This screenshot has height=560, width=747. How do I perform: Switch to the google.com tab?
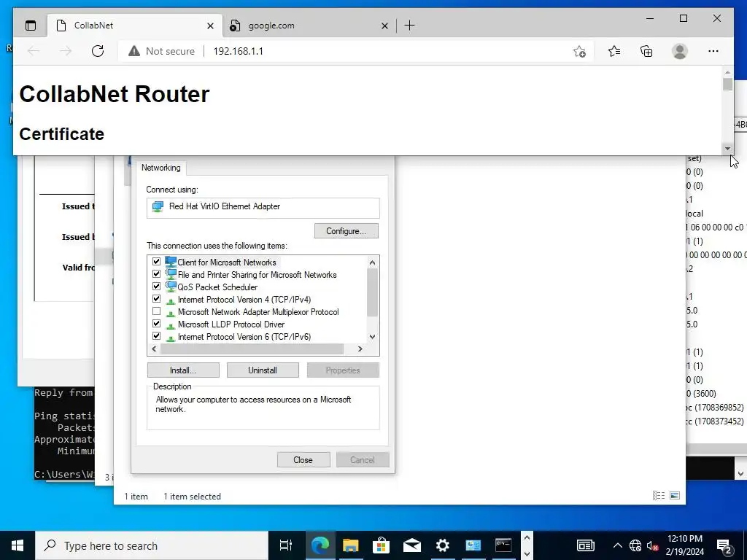click(309, 26)
